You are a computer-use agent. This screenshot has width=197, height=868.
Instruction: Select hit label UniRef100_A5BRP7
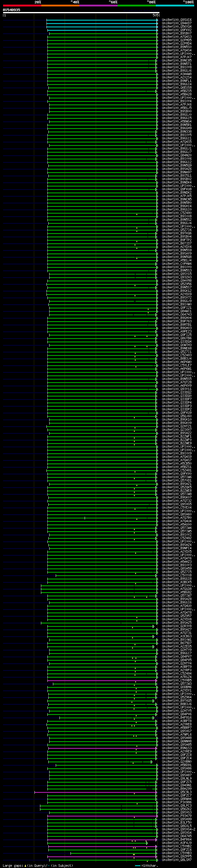pos(176,728)
